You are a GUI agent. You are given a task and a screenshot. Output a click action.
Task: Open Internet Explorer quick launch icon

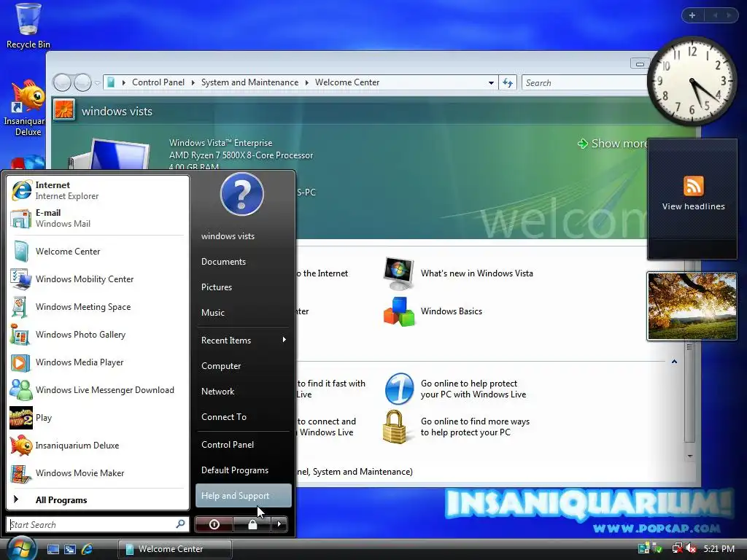coord(88,549)
